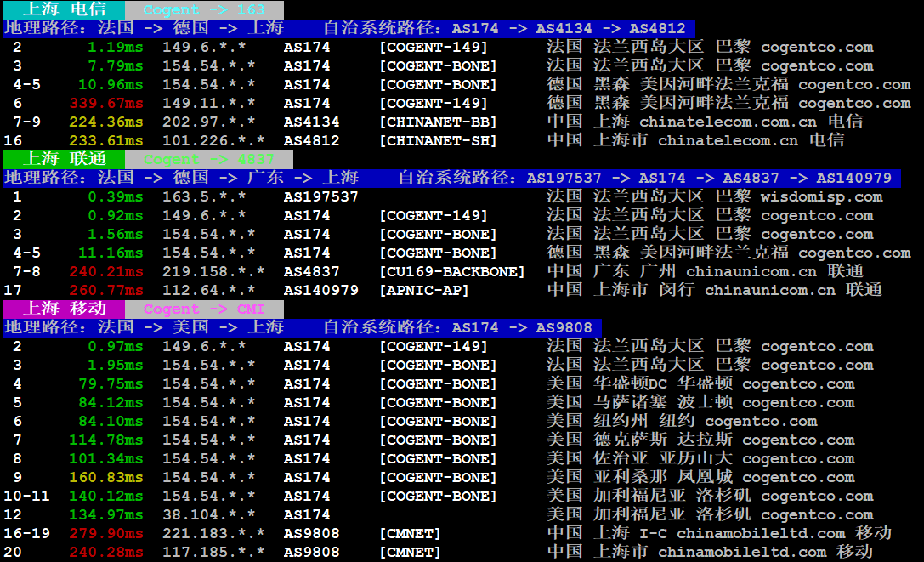The image size is (924, 562).
Task: Select the latency value 224.36ms
Action: coord(106,122)
